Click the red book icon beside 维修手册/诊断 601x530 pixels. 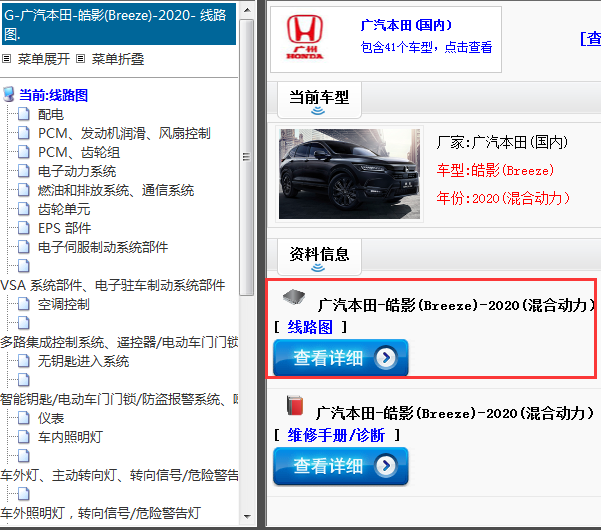coord(295,405)
